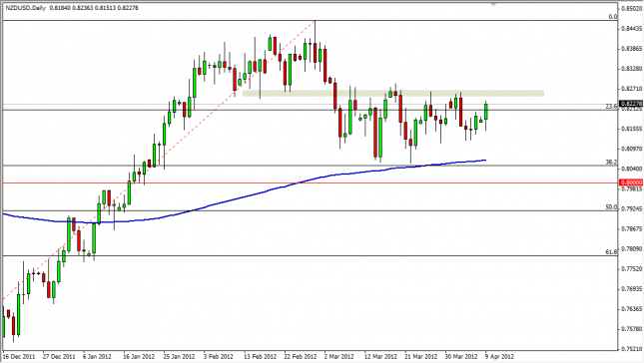Click the 0.78675 price axis label
The width and height of the screenshot is (644, 363).
[x=632, y=229]
